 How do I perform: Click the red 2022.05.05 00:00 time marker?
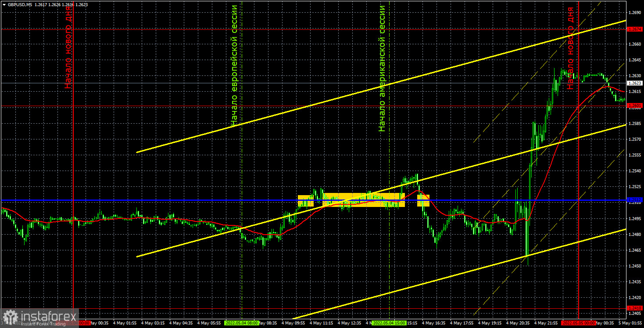[579, 323]
